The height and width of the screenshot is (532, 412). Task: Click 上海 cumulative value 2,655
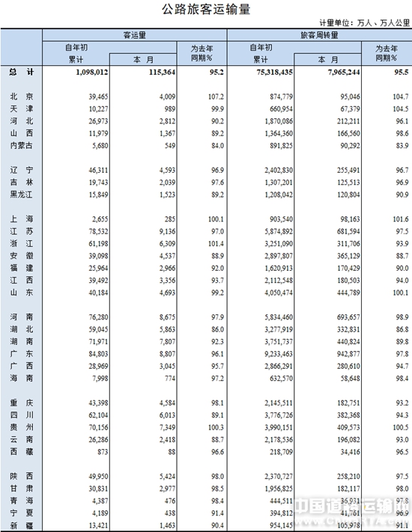click(100, 218)
